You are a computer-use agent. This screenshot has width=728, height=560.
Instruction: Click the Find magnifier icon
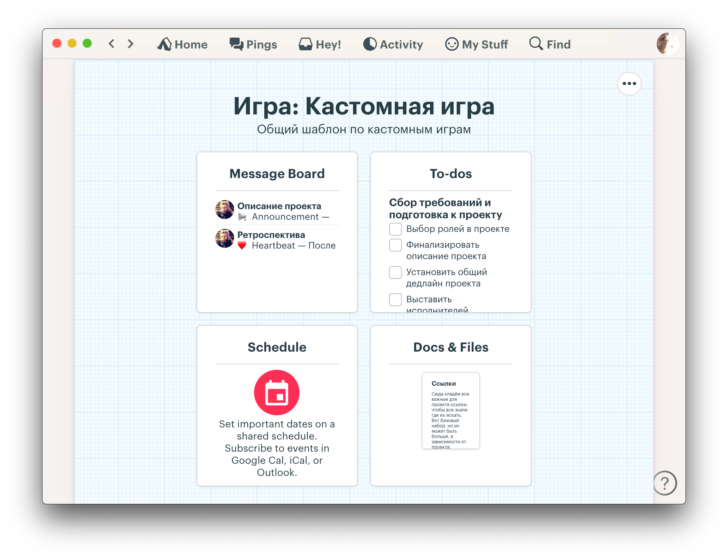[536, 44]
